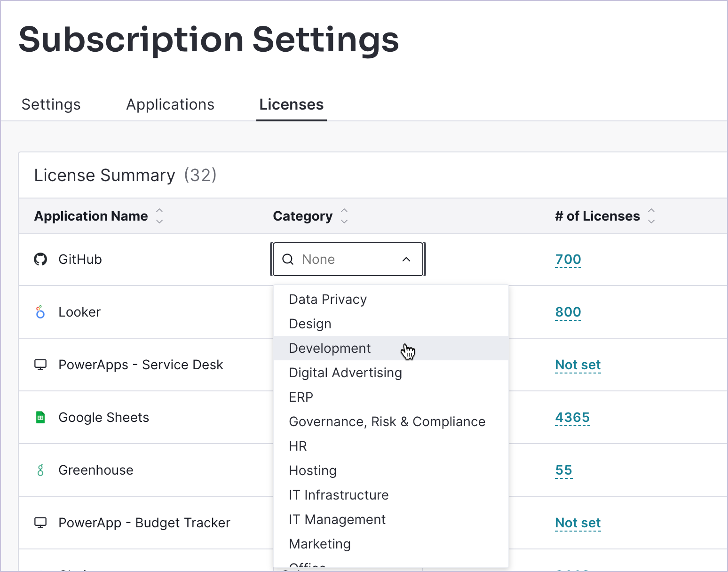This screenshot has height=572, width=728.
Task: Pick Governance, Risk & Compliance option
Action: pyautogui.click(x=387, y=421)
